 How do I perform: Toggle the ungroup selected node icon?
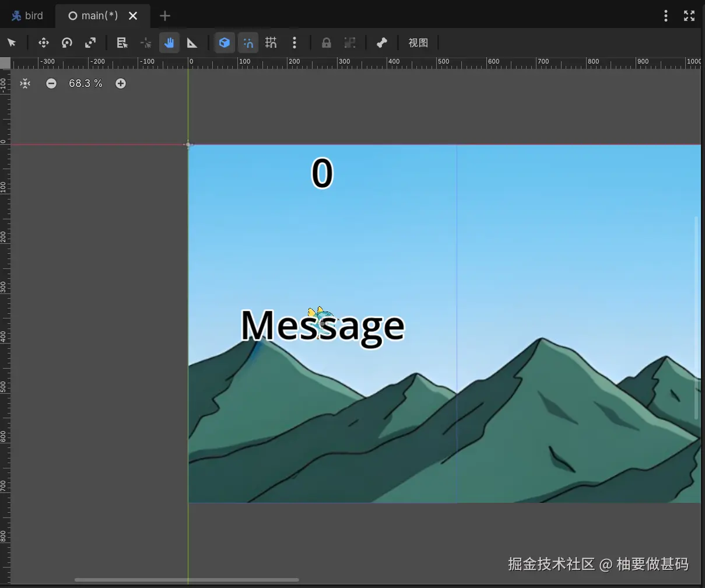coord(350,43)
